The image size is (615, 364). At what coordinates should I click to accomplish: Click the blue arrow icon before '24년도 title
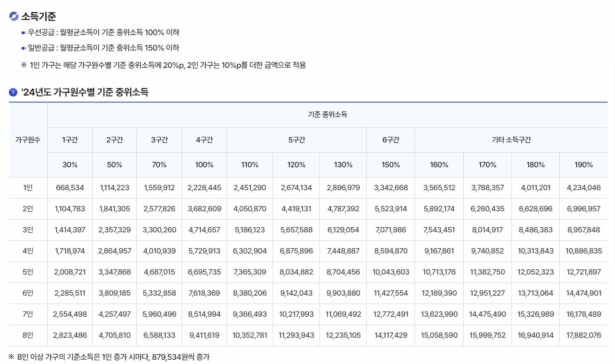(13, 93)
